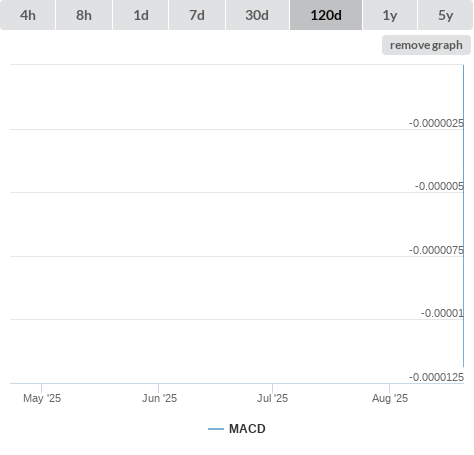
Task: Click the May '25 x-axis label
Action: click(x=42, y=398)
